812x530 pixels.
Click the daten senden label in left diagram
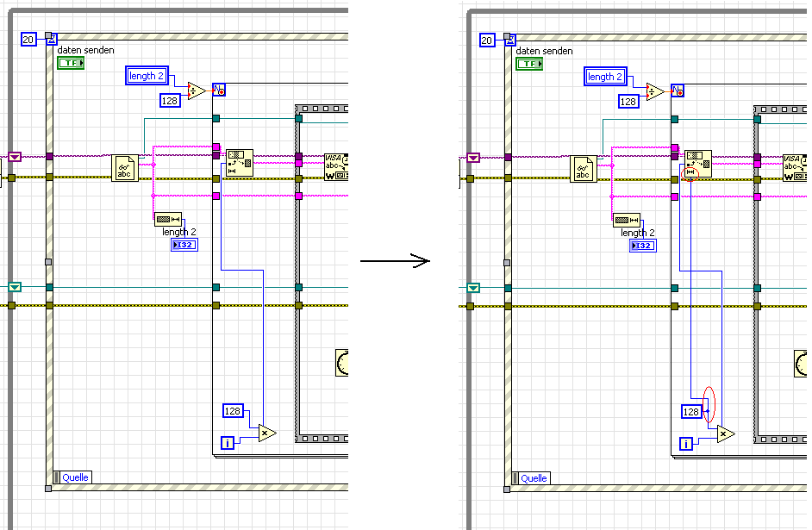coord(85,50)
